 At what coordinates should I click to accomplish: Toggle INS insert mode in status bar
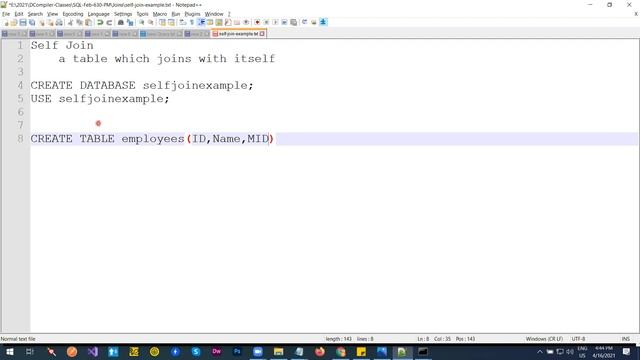[x=625, y=339]
